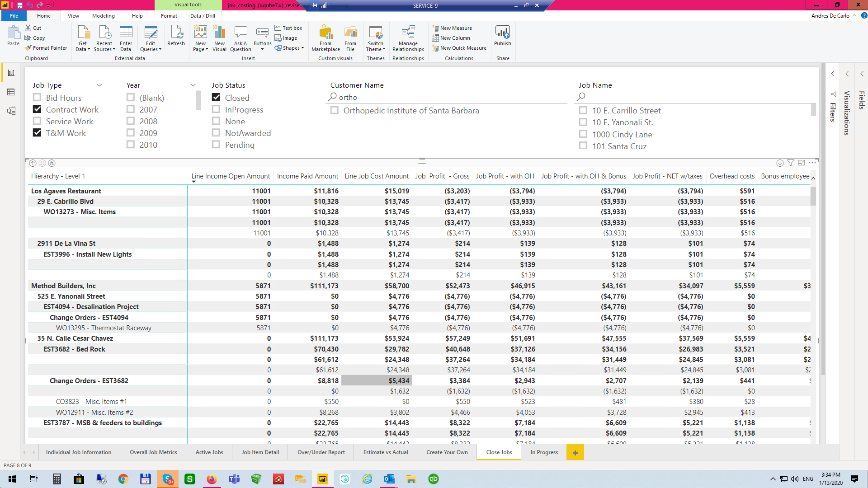The height and width of the screenshot is (488, 868).
Task: Switch to Model view in sidebar
Action: click(11, 111)
